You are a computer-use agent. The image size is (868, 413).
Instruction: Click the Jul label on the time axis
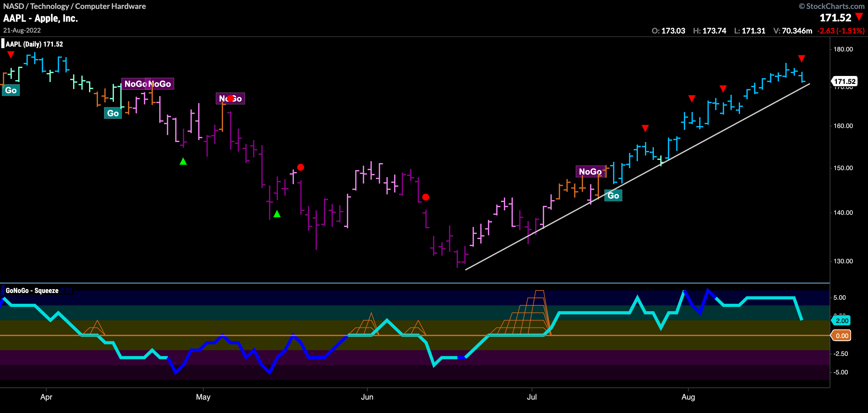(x=532, y=397)
